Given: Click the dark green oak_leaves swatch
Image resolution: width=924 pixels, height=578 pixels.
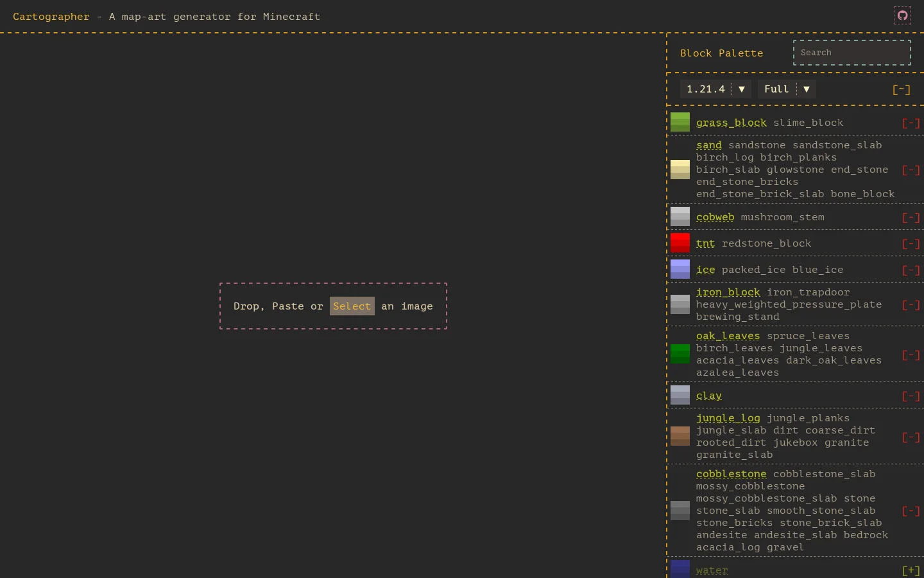Looking at the screenshot, I should point(680,354).
